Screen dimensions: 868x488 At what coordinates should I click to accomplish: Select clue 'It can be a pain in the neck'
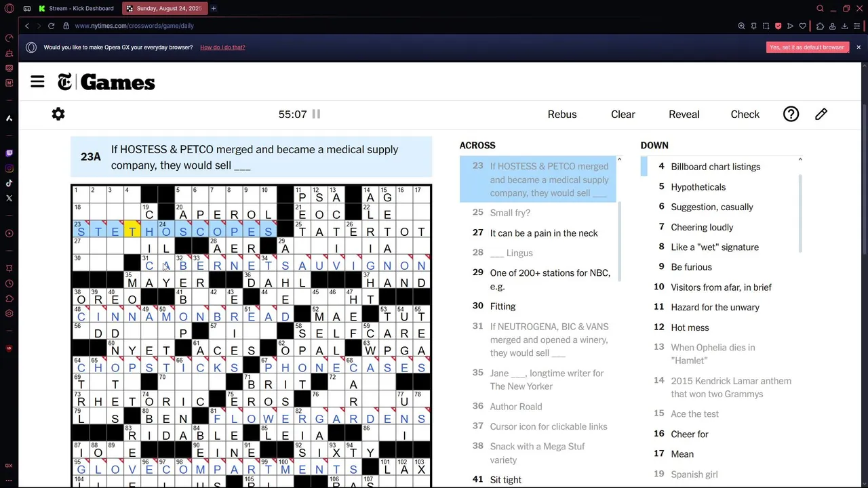[538, 232]
